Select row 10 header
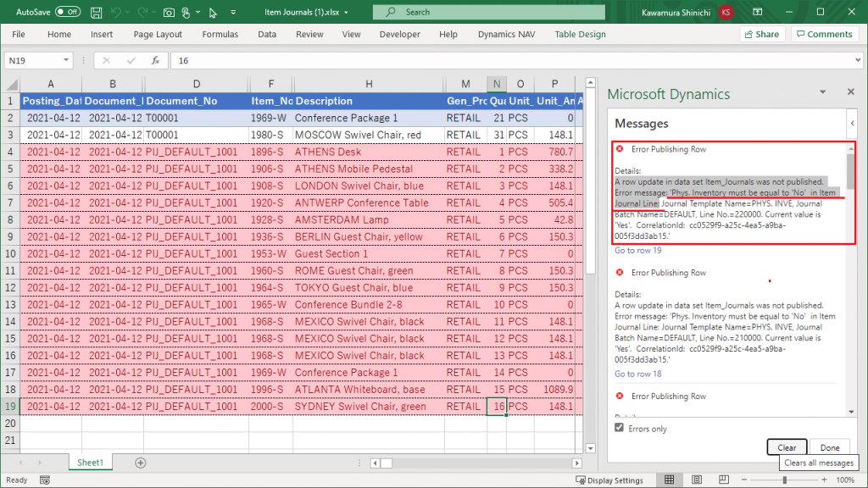 10,253
